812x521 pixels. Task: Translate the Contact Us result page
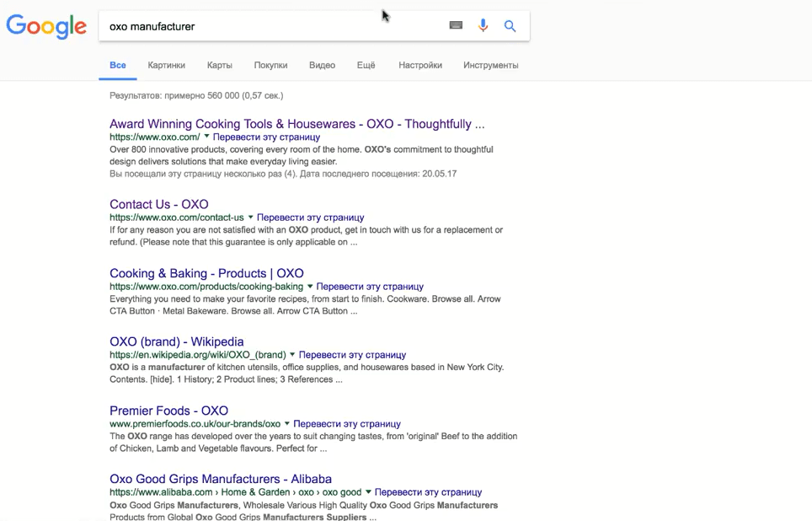point(310,218)
